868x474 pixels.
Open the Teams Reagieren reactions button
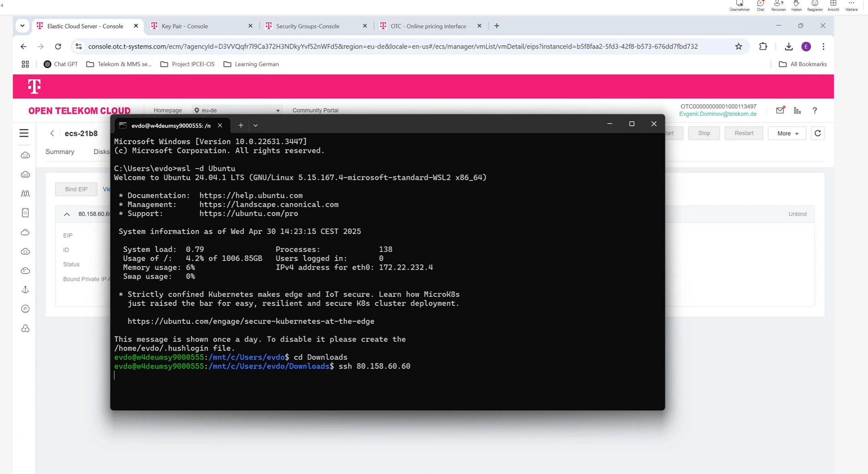tap(815, 6)
